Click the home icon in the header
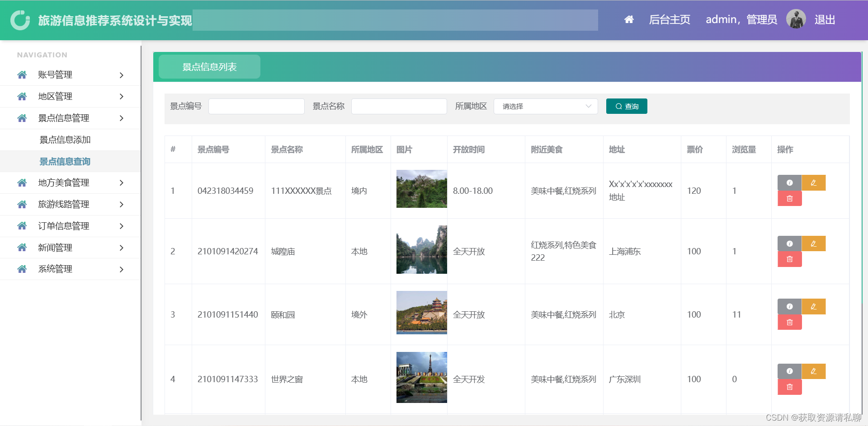 (x=629, y=19)
